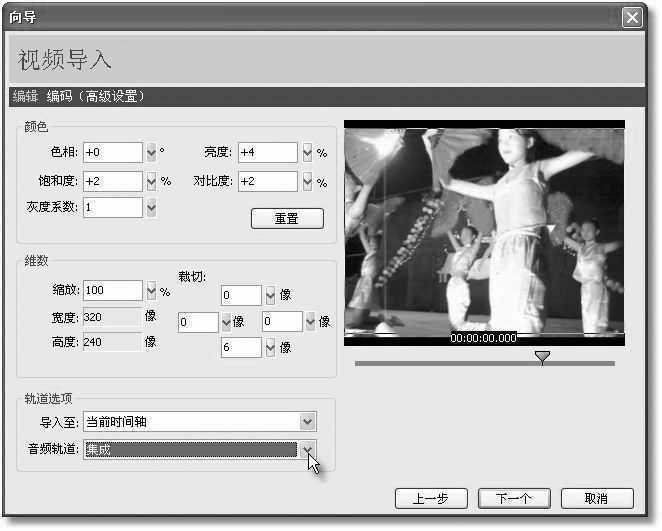Click the video preview scrubber handle
Image resolution: width=662 pixels, height=531 pixels.
pos(542,357)
